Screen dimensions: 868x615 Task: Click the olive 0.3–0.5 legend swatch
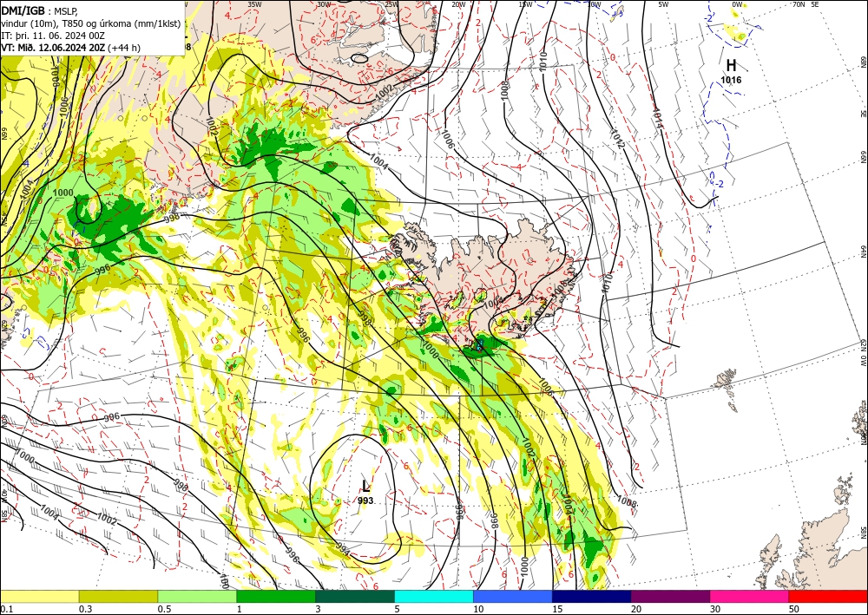coord(118,596)
